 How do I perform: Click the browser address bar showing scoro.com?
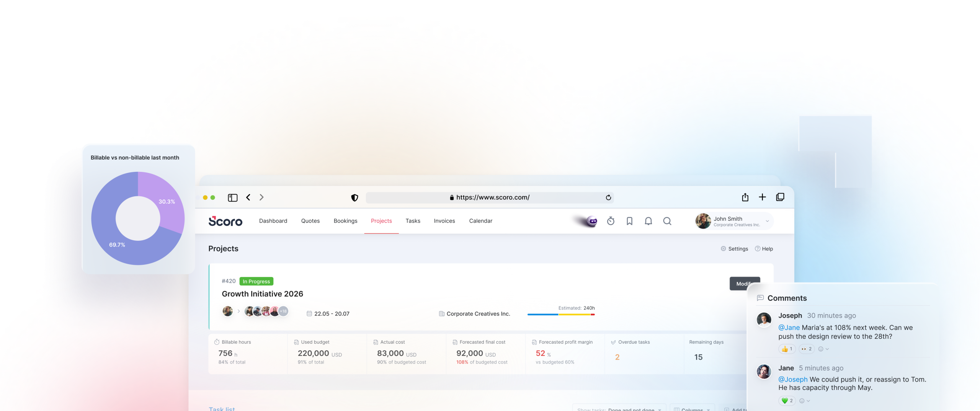click(x=492, y=197)
